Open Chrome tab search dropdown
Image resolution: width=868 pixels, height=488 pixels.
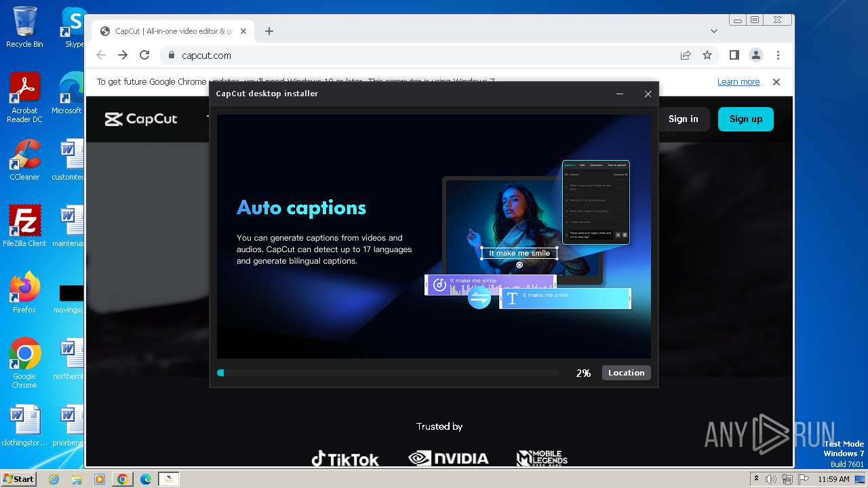[713, 31]
